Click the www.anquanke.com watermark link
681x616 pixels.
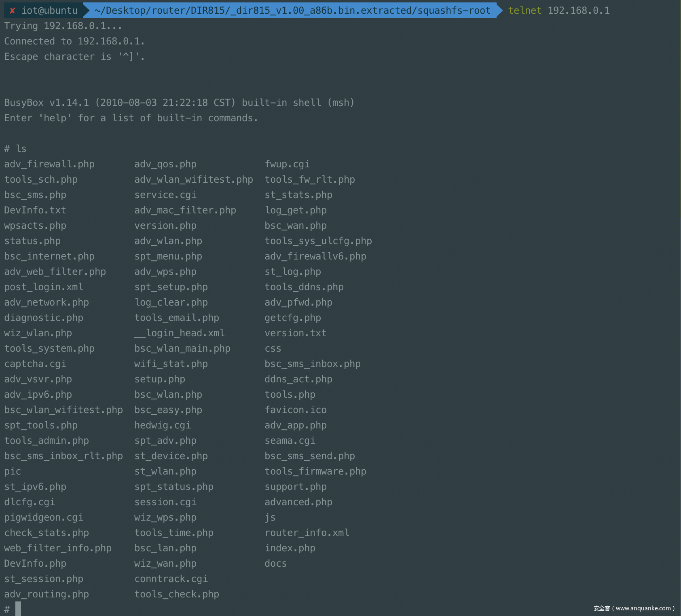(634, 608)
